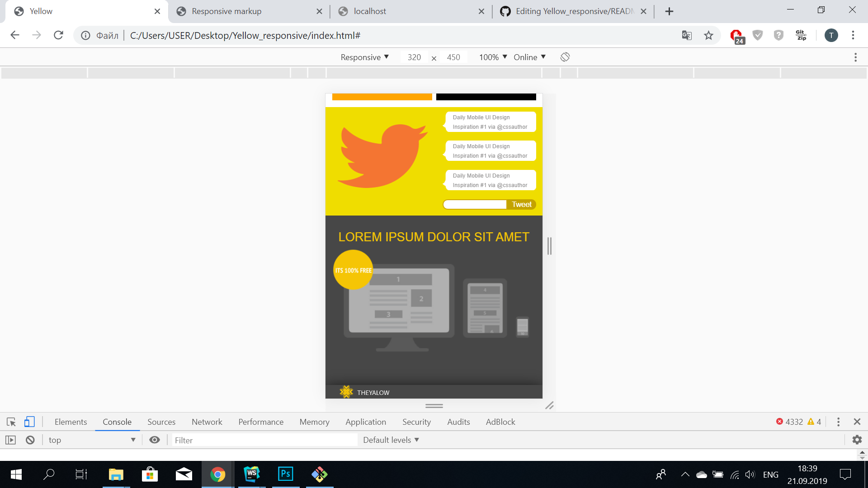
Task: Switch to the Sources tab
Action: pos(161,422)
